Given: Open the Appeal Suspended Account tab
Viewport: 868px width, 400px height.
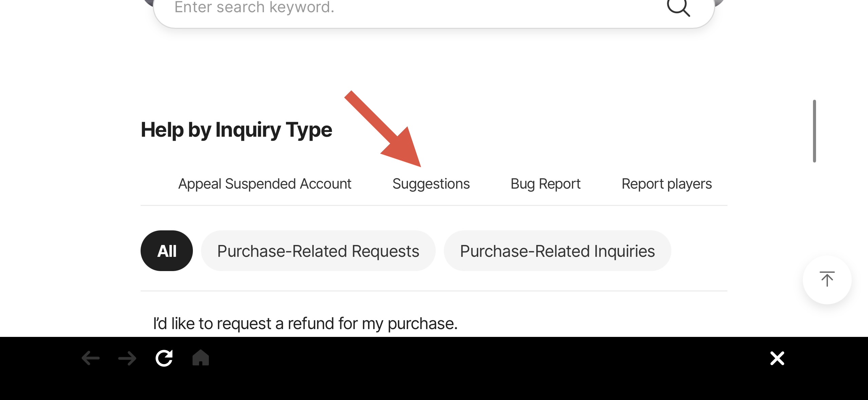Looking at the screenshot, I should [265, 184].
